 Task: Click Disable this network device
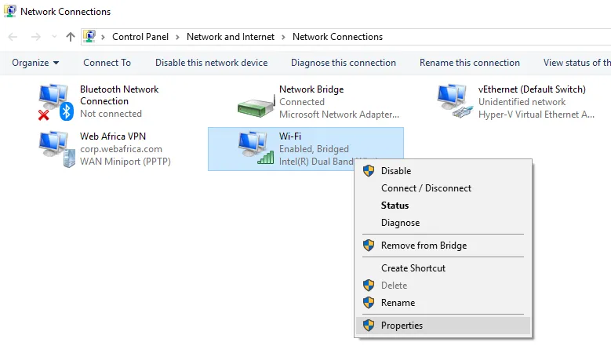tap(211, 63)
